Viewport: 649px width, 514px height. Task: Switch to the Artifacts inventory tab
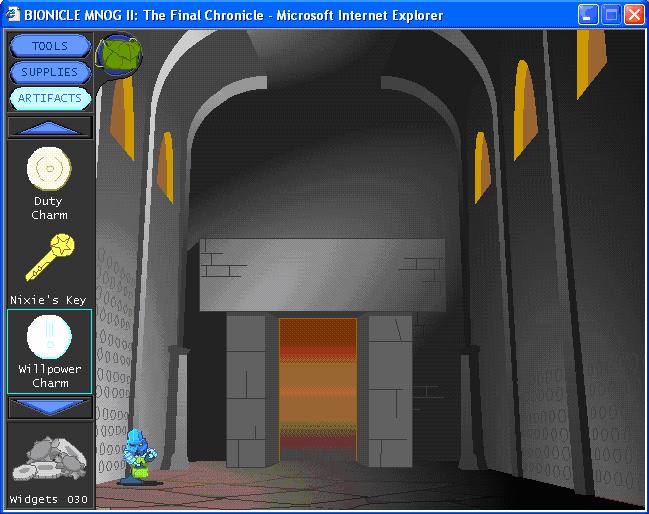[50, 98]
